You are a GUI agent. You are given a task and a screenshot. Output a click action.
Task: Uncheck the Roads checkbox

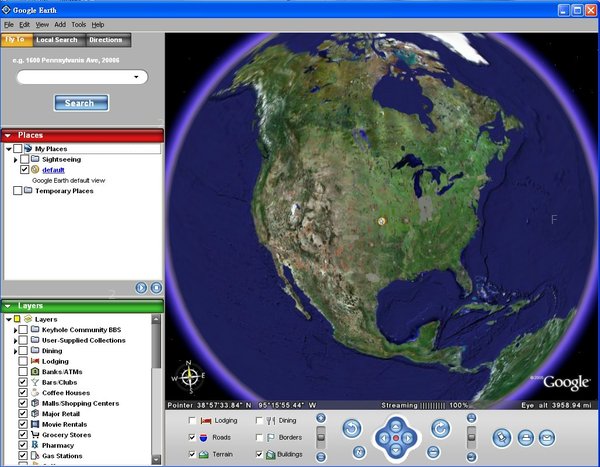(x=192, y=437)
